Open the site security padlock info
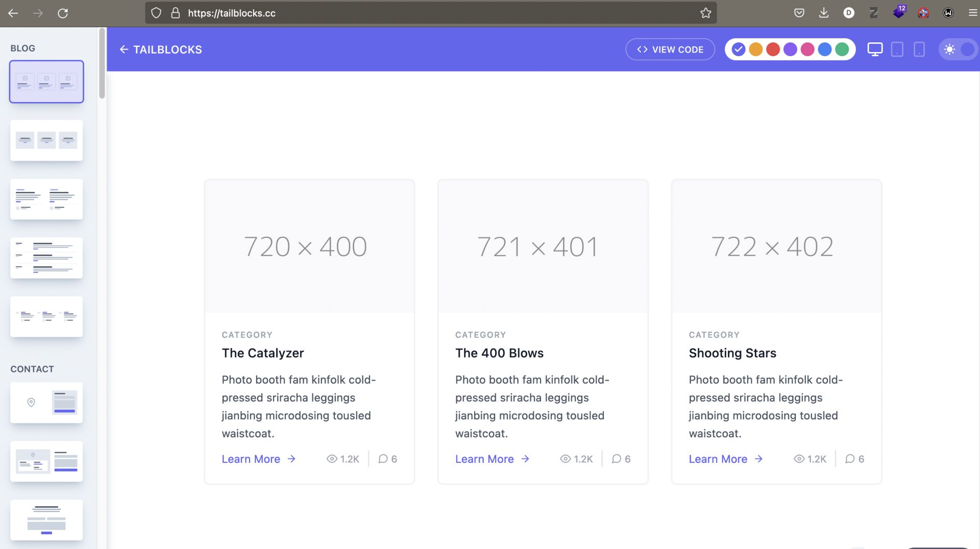Image resolution: width=980 pixels, height=549 pixels. pos(176,13)
